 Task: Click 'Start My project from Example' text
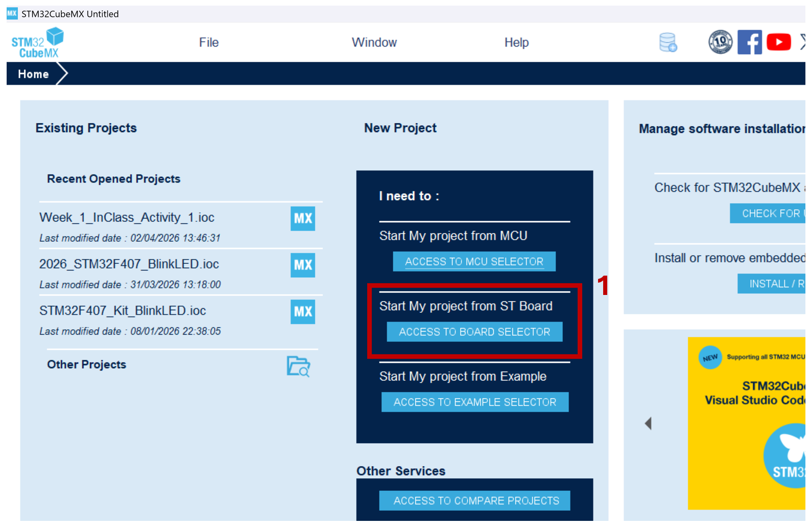click(463, 377)
